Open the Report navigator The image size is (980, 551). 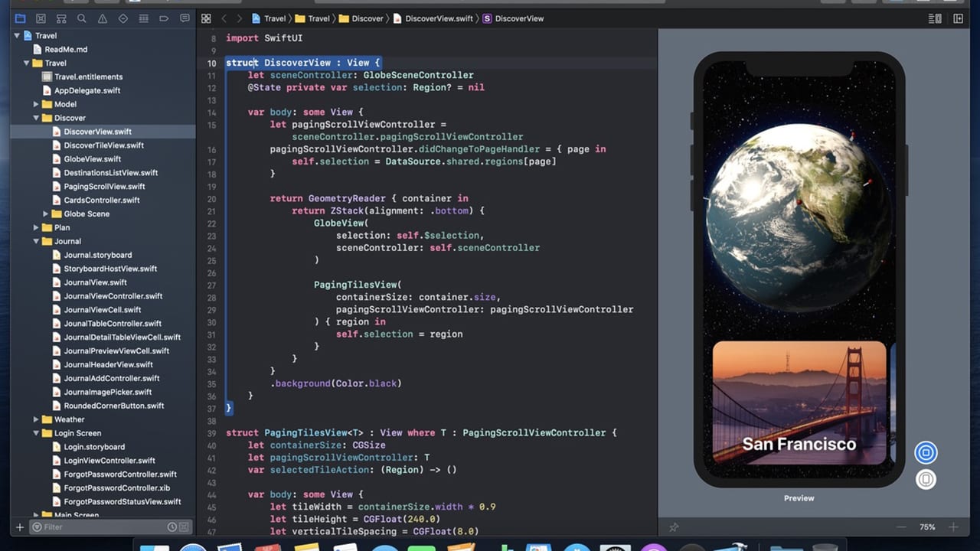(x=185, y=18)
